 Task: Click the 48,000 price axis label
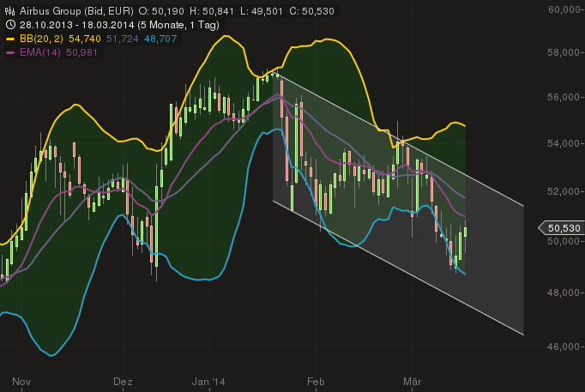[x=564, y=292]
